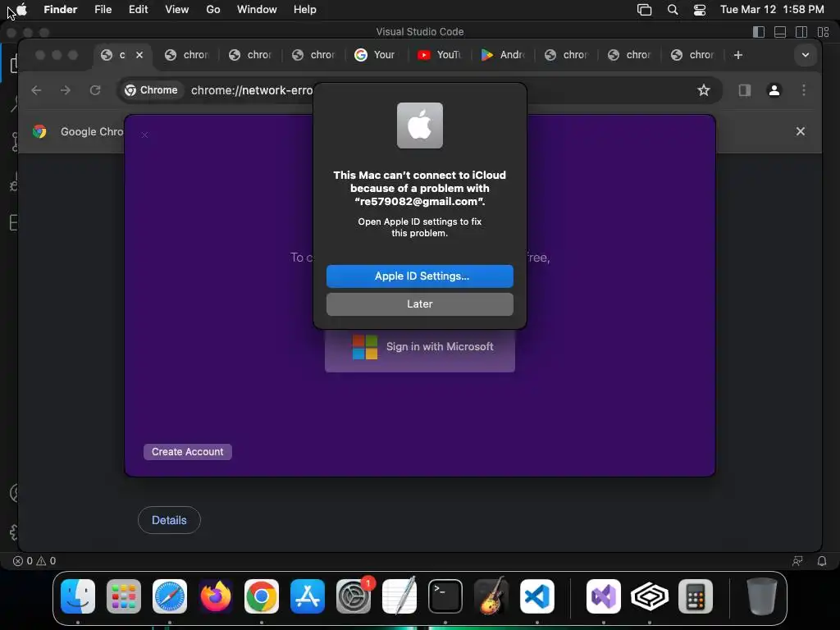The image size is (840, 630).
Task: Customize VS Code layout icon
Action: pyautogui.click(x=823, y=32)
